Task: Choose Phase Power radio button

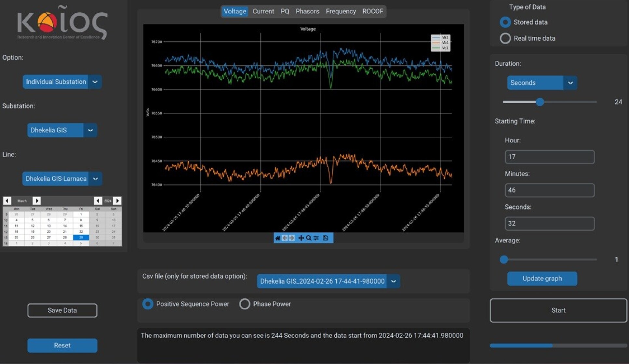Action: [245, 304]
